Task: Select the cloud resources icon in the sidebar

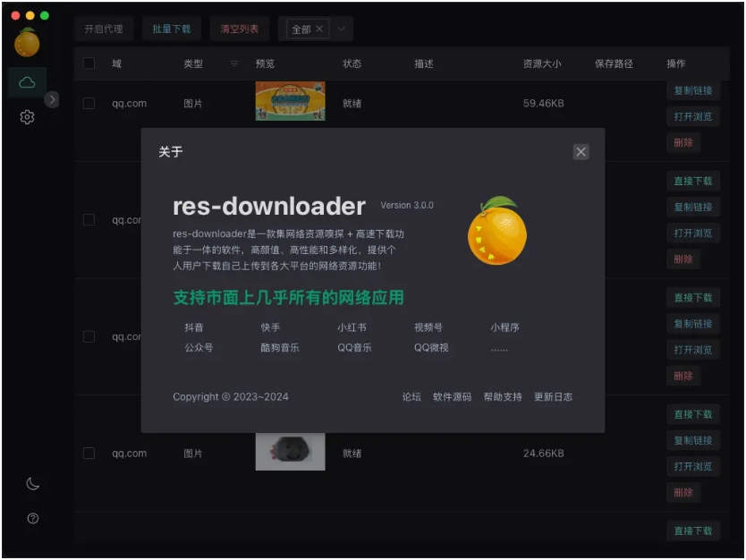Action: pyautogui.click(x=29, y=81)
